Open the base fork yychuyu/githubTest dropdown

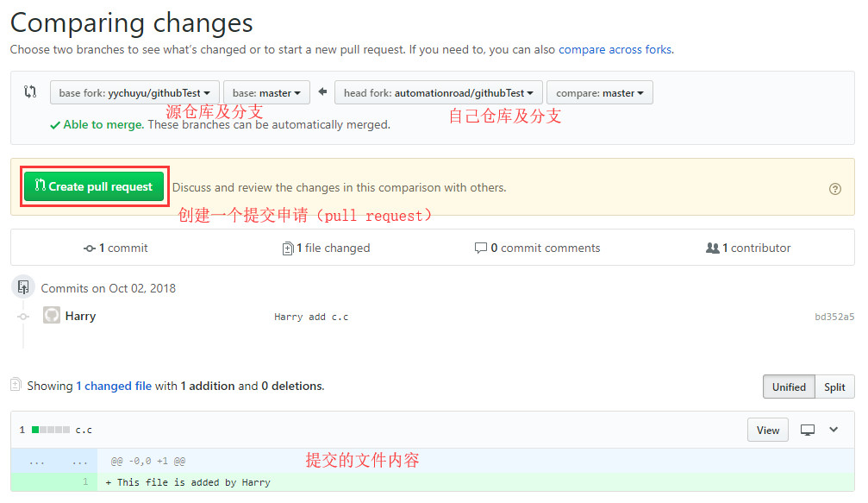[x=134, y=93]
